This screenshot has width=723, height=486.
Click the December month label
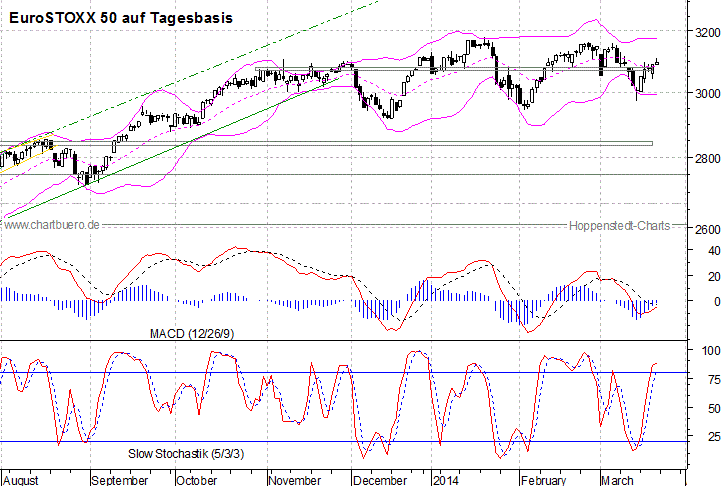[380, 480]
